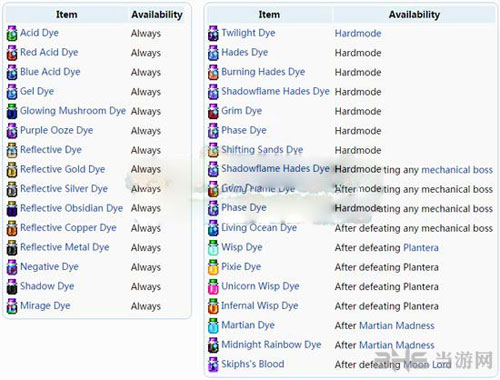The width and height of the screenshot is (500, 380).
Task: Follow the Glowing Mushroom Dye link
Action: [x=73, y=111]
